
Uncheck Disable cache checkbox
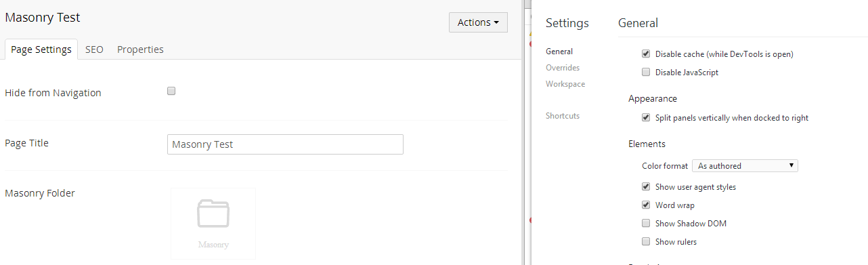(646, 54)
